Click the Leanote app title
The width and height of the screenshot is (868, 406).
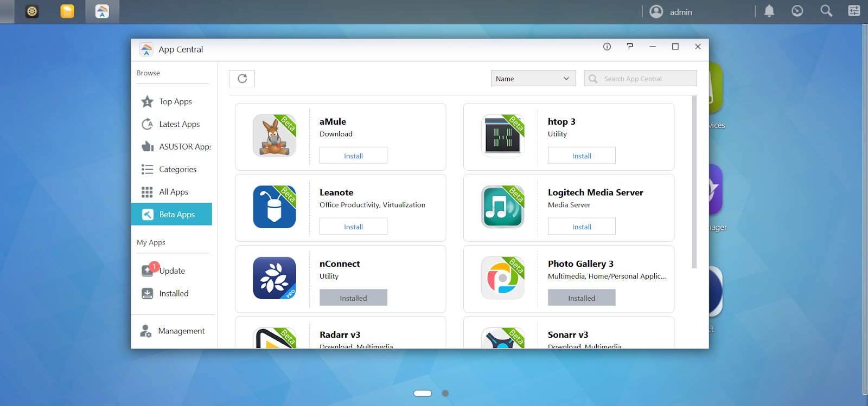point(336,192)
